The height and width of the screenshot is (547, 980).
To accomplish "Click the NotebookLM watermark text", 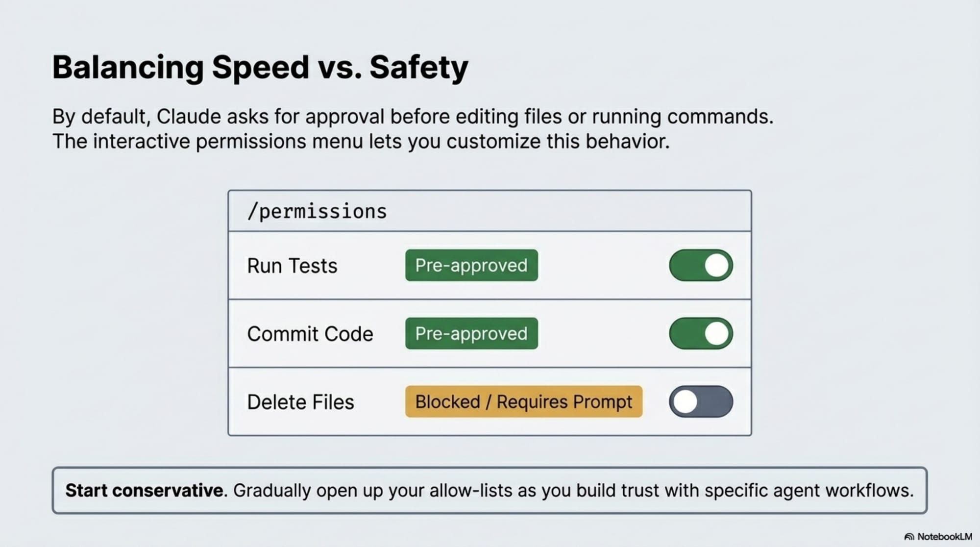I will coord(944,537).
